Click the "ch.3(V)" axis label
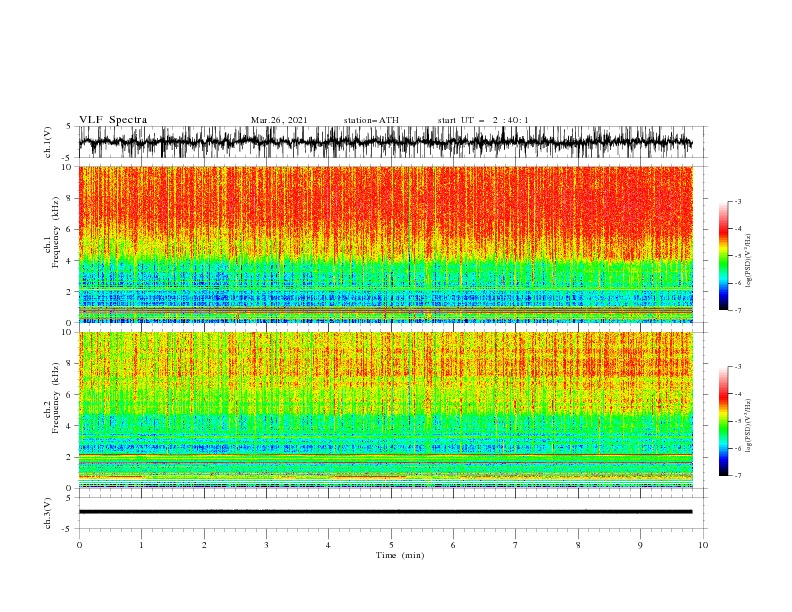The image size is (792, 612). (48, 513)
